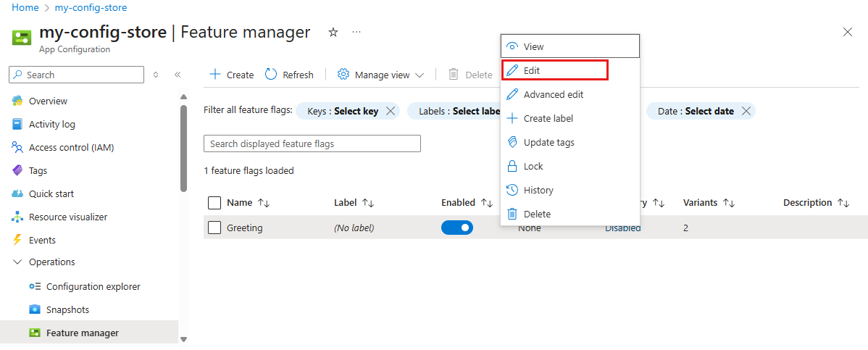Tick the select-all checkbox in header
This screenshot has height=350, width=868.
(214, 203)
